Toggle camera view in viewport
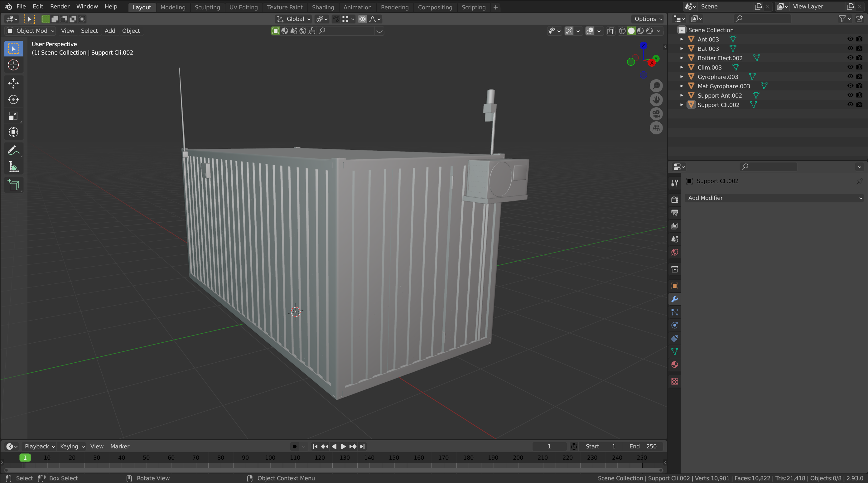868x483 pixels. click(x=656, y=114)
